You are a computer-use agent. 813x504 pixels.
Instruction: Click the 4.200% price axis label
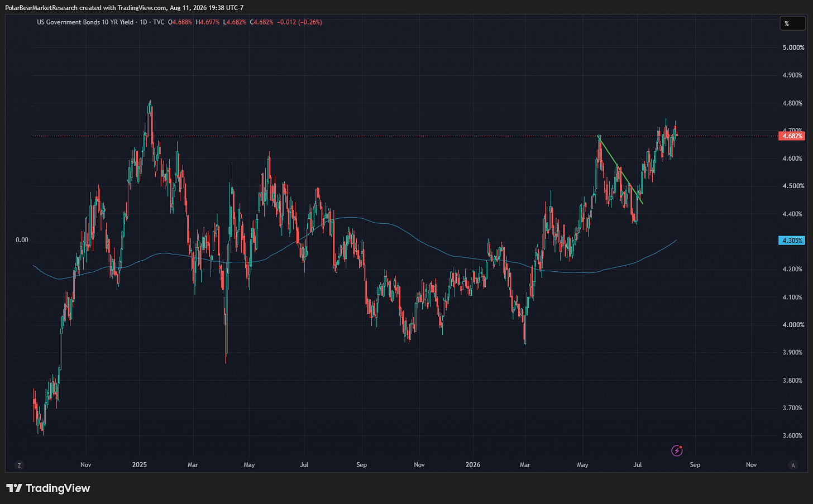(x=793, y=270)
